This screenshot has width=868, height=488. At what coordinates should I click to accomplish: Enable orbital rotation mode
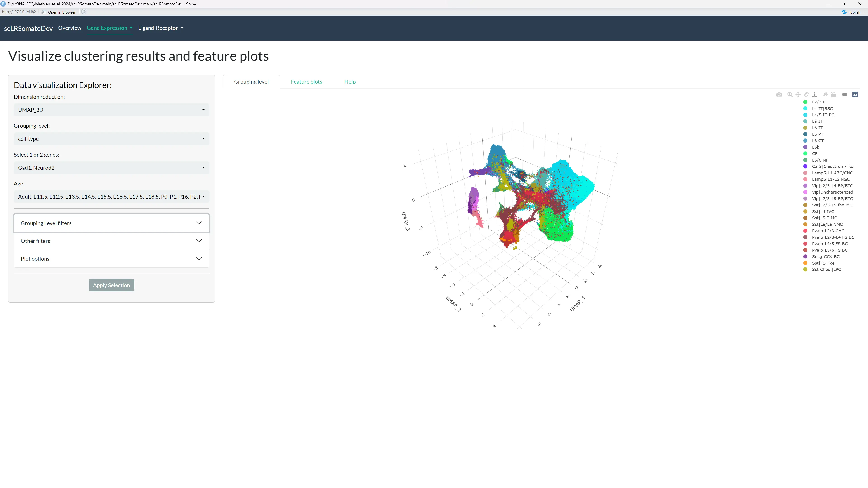tap(806, 95)
